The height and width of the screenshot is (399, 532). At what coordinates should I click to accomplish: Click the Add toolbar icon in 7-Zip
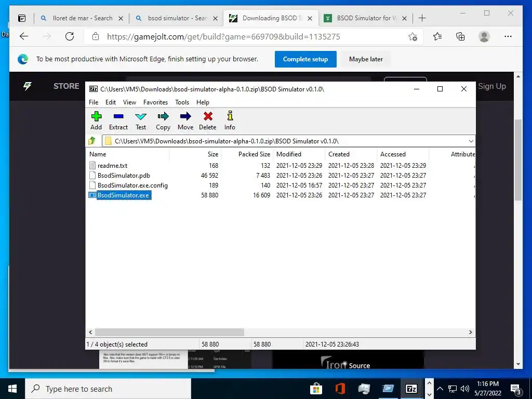[x=96, y=121]
